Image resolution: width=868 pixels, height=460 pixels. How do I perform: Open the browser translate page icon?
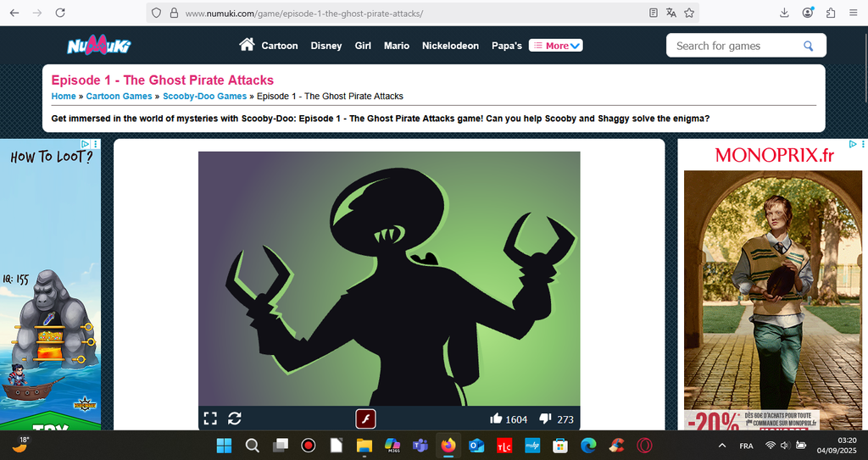(671, 13)
